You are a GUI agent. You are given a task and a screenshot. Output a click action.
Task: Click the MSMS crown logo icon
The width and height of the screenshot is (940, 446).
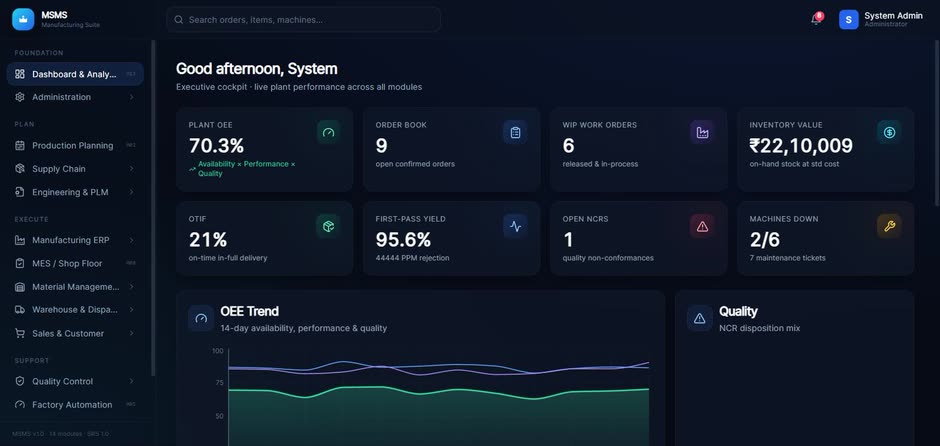[x=23, y=19]
